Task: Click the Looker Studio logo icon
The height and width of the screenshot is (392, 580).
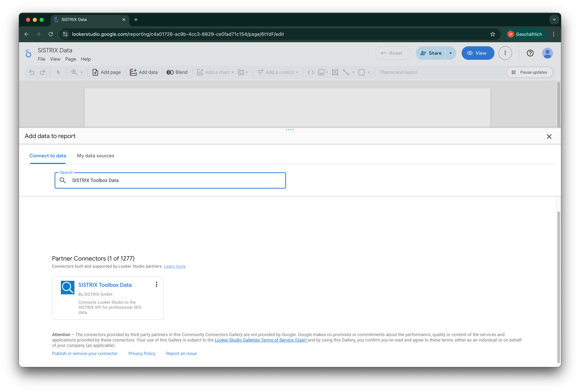Action: [28, 53]
